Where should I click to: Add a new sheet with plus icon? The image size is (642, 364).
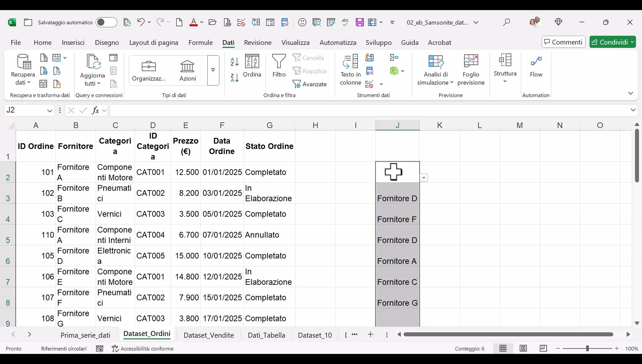[x=370, y=334]
